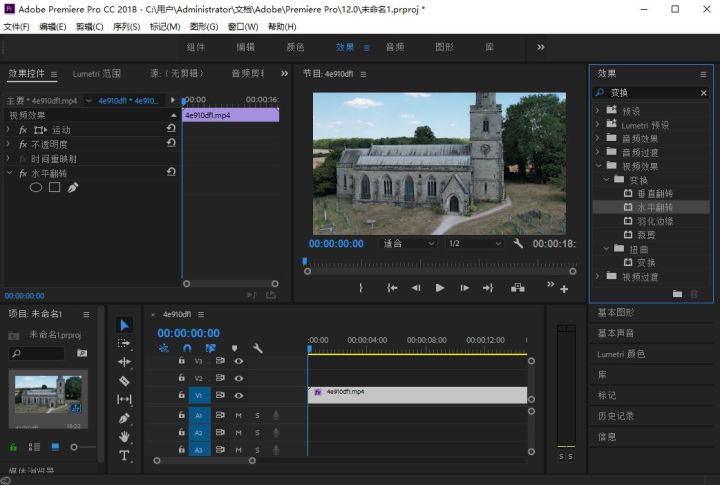Toggle visibility eye for track V2
The image size is (720, 485).
(239, 379)
